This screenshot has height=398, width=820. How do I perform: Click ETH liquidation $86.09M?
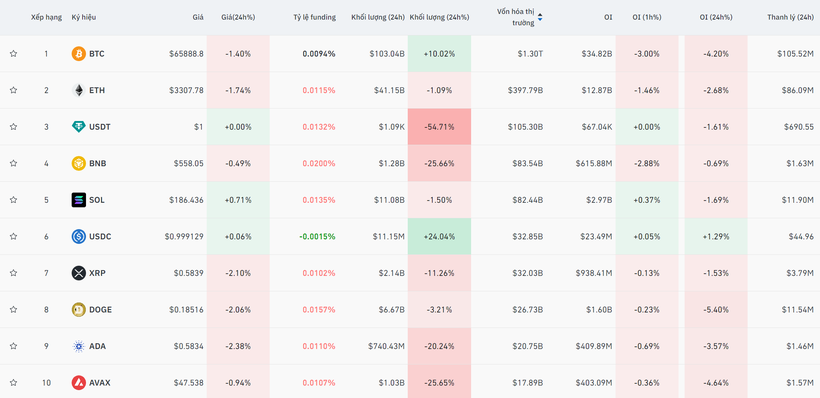[x=798, y=90]
